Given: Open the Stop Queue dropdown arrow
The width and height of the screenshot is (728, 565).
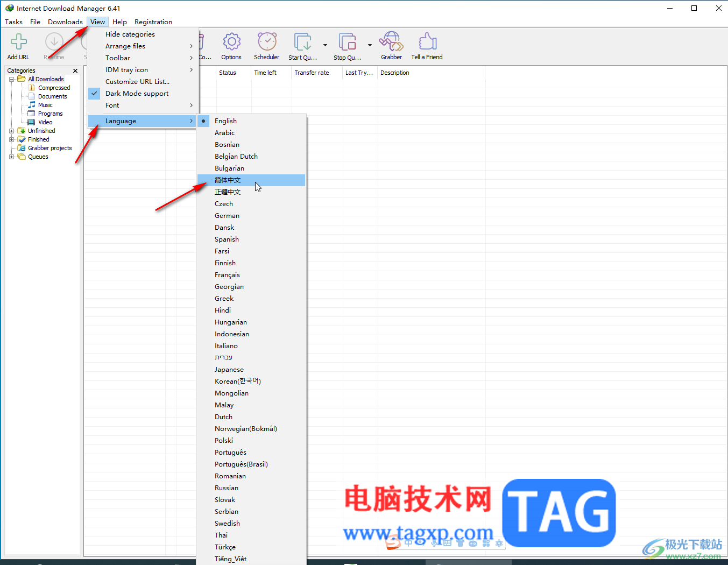Looking at the screenshot, I should click(x=370, y=45).
